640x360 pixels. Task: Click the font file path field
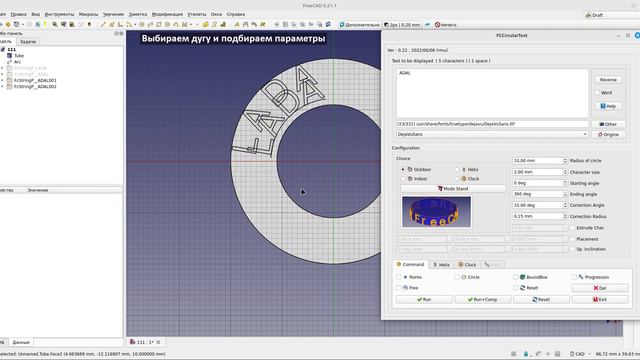point(492,124)
